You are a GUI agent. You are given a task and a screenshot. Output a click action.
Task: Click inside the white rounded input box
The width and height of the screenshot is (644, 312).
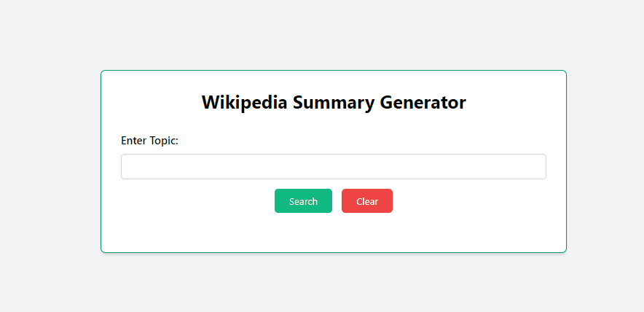[334, 166]
